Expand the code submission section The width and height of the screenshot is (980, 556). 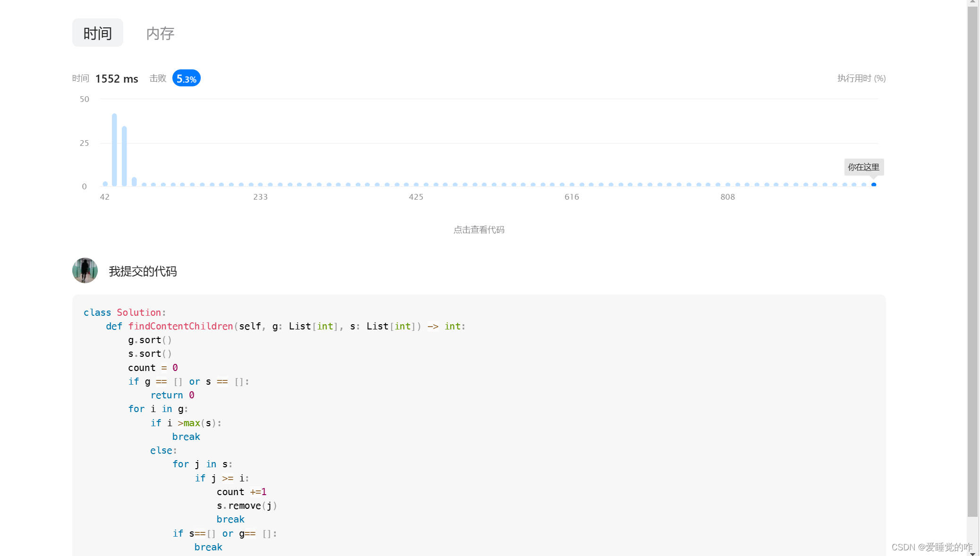[478, 229]
